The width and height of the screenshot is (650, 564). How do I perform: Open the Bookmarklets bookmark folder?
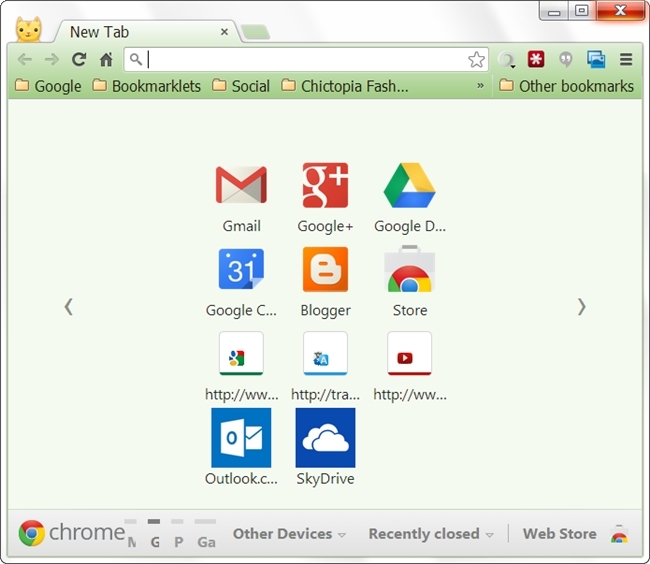[x=146, y=86]
